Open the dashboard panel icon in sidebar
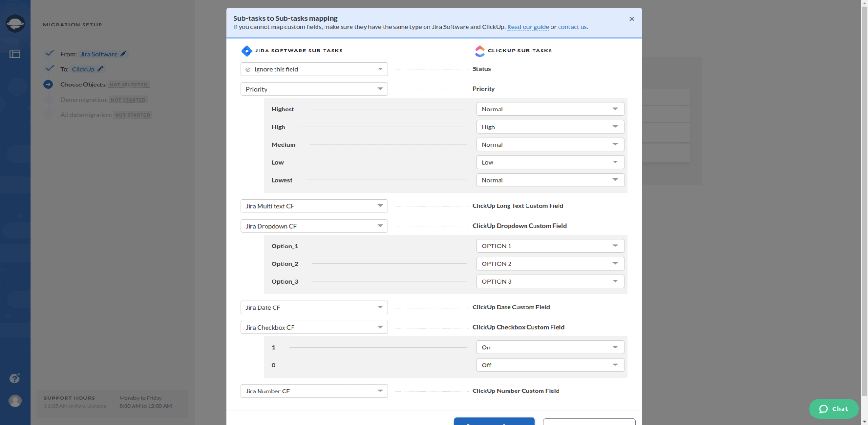Screen dimensions: 868x425 tap(15, 54)
